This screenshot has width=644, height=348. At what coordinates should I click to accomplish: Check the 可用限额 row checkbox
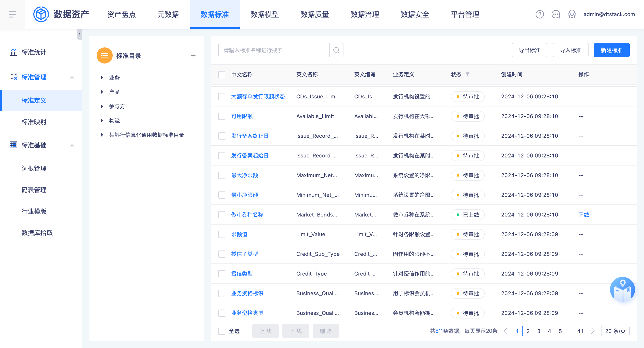[x=222, y=116]
